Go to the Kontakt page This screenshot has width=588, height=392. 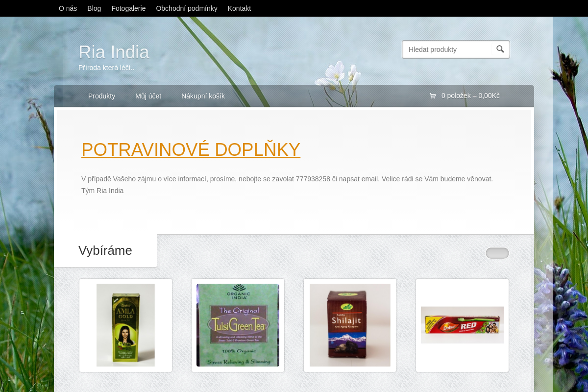pyautogui.click(x=239, y=8)
